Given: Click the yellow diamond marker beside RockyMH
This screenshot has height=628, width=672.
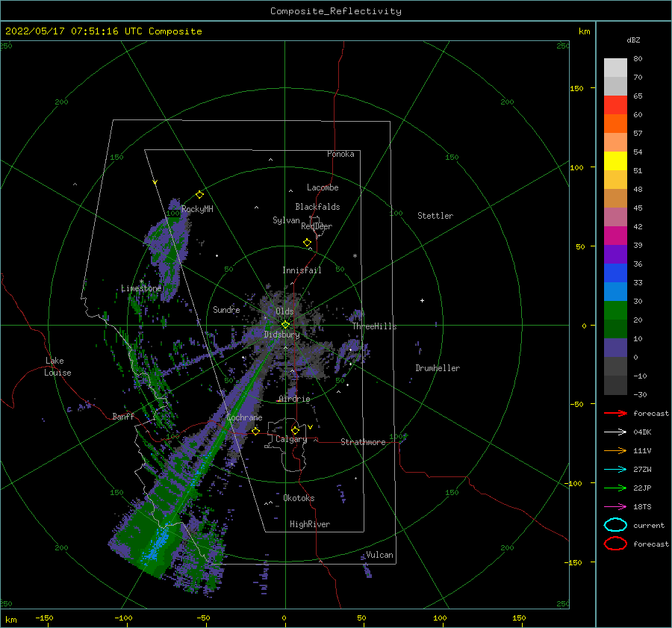Looking at the screenshot, I should pos(199,195).
